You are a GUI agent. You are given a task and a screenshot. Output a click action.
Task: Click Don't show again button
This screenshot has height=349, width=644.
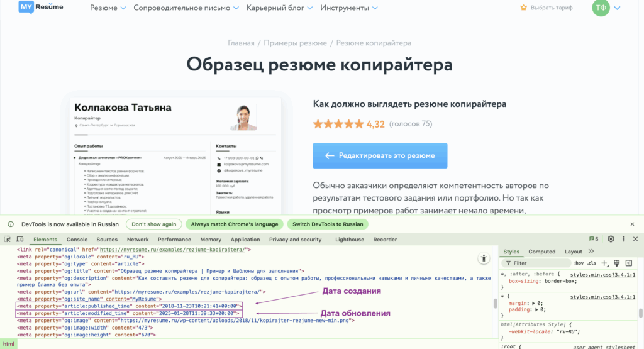[153, 224]
